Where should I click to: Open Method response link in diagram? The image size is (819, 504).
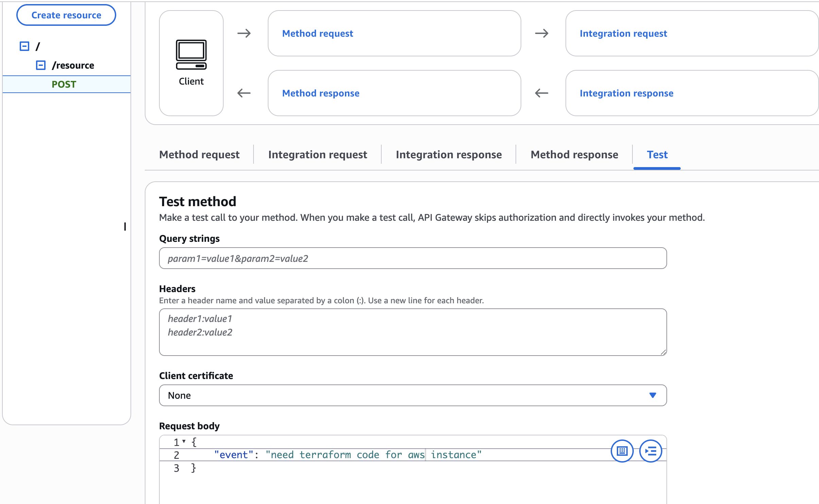pyautogui.click(x=320, y=93)
